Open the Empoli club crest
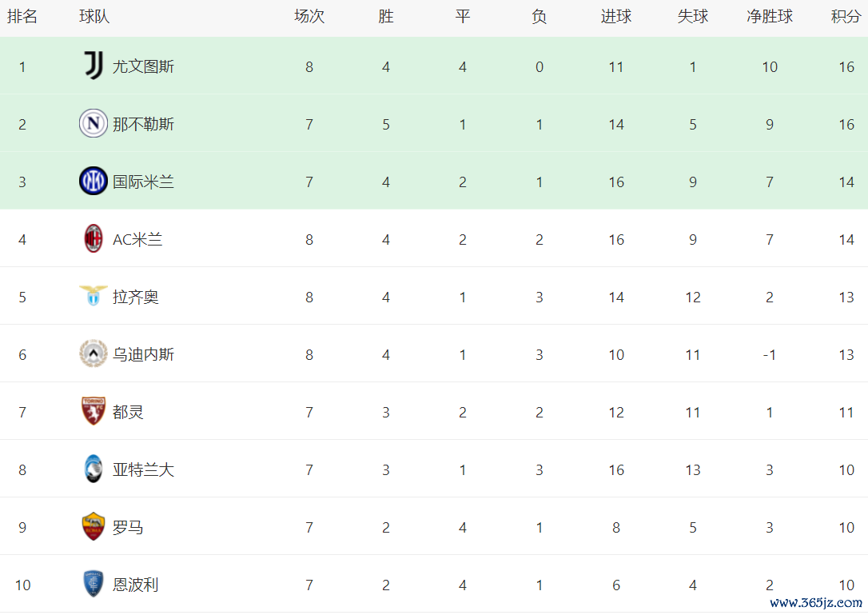 point(93,584)
